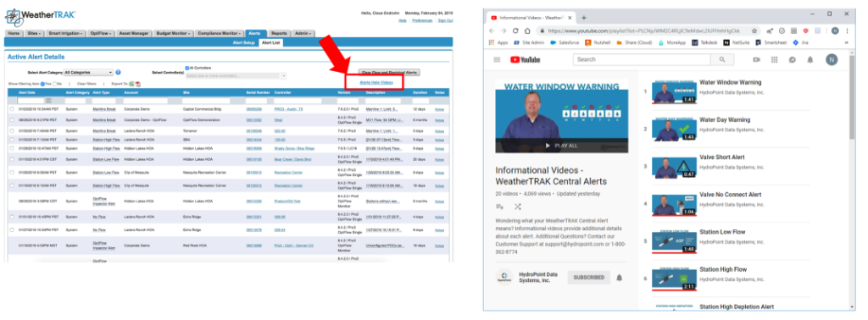Image resolution: width=868 pixels, height=320 pixels.
Task: Check the row for Terramor site alert
Action: point(12,131)
